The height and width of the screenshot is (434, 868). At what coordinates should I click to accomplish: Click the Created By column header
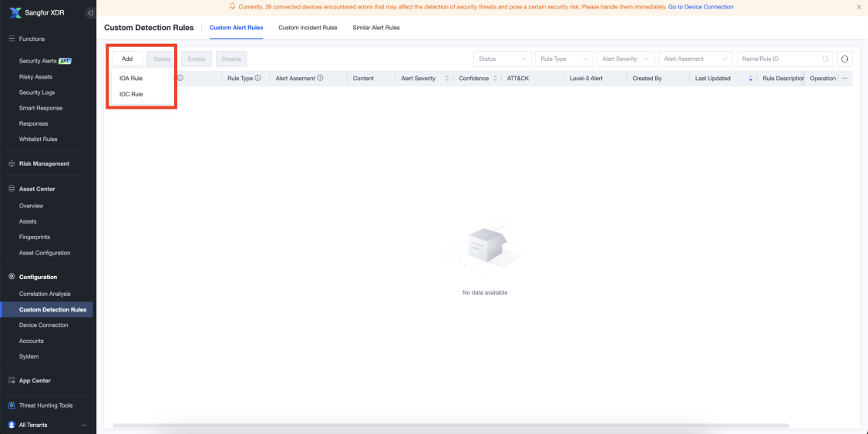pyautogui.click(x=647, y=79)
